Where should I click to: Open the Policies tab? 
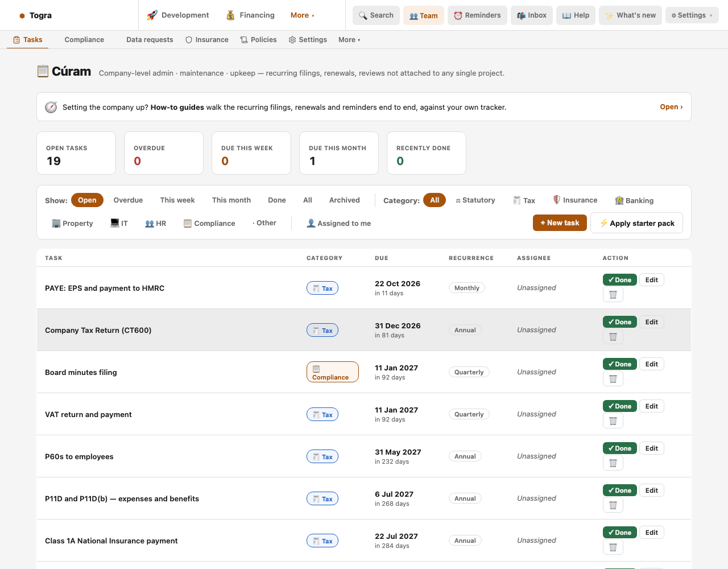pos(259,40)
